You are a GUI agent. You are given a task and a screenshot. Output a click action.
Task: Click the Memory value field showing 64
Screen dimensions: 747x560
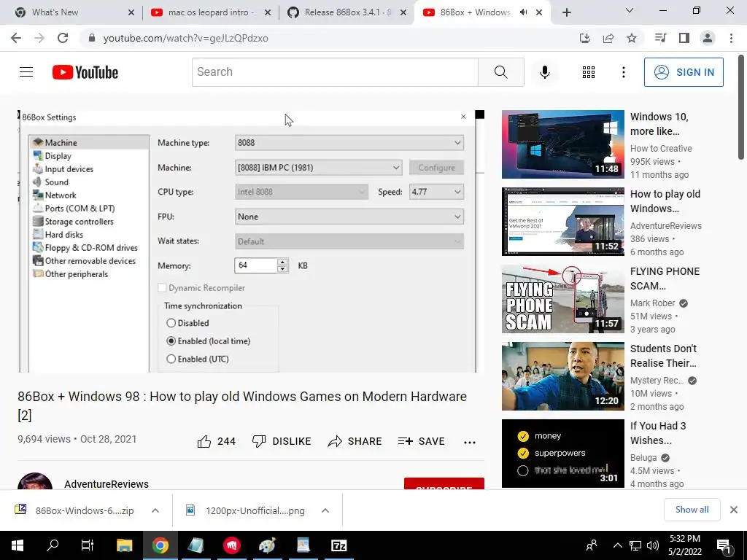click(x=256, y=265)
